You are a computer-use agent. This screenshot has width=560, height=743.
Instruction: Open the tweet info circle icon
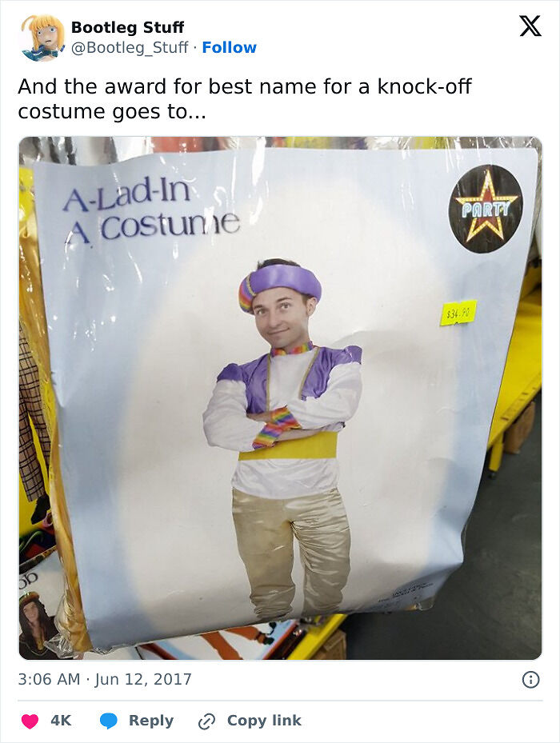pos(530,680)
